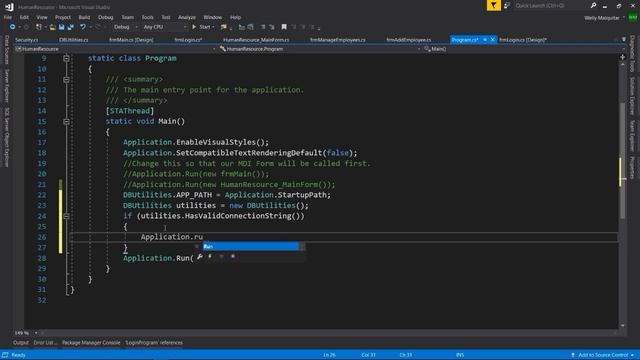Image resolution: width=640 pixels, height=360 pixels.
Task: Open the Team menu
Action: tap(127, 17)
